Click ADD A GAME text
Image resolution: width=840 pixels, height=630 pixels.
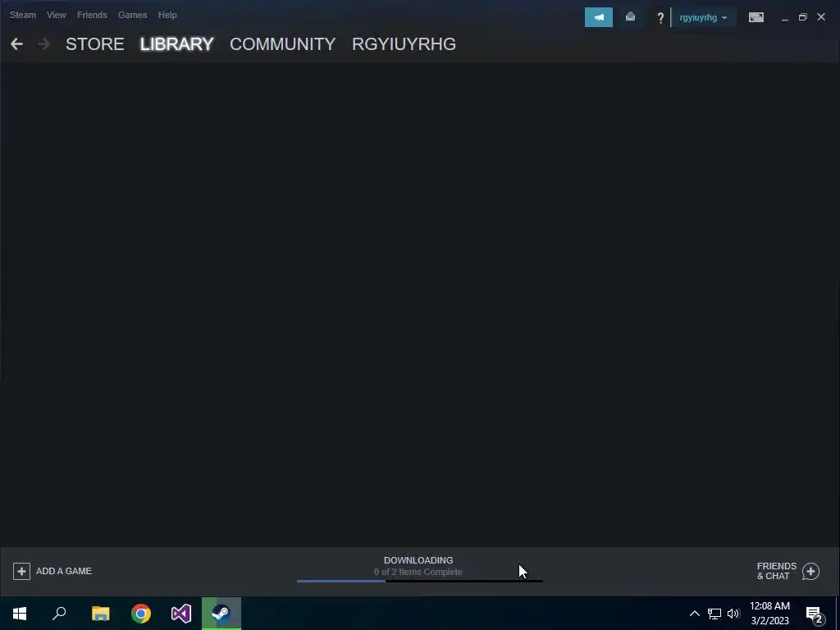click(x=64, y=571)
